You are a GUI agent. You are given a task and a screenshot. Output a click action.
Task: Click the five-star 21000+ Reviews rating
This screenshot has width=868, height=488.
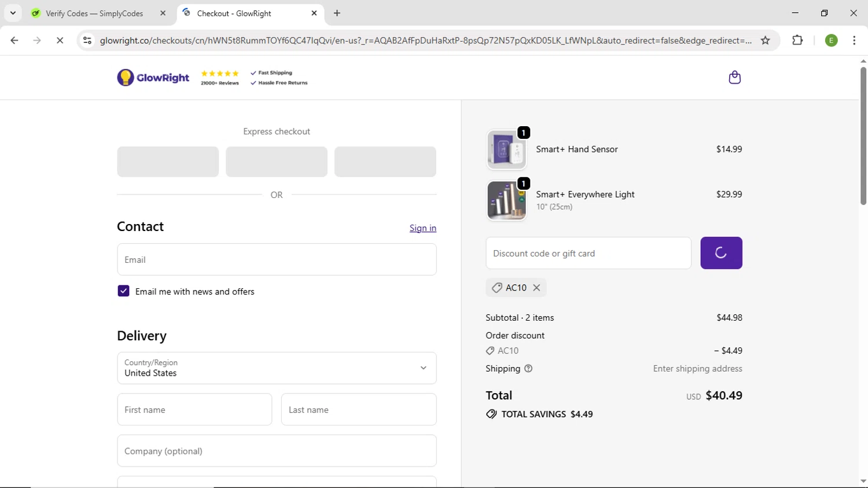(x=220, y=78)
